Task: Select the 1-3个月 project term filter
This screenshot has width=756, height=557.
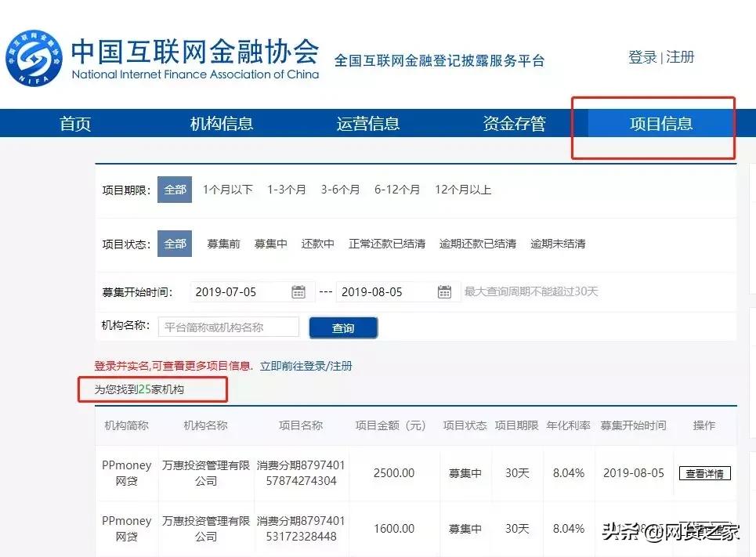Action: 286,189
